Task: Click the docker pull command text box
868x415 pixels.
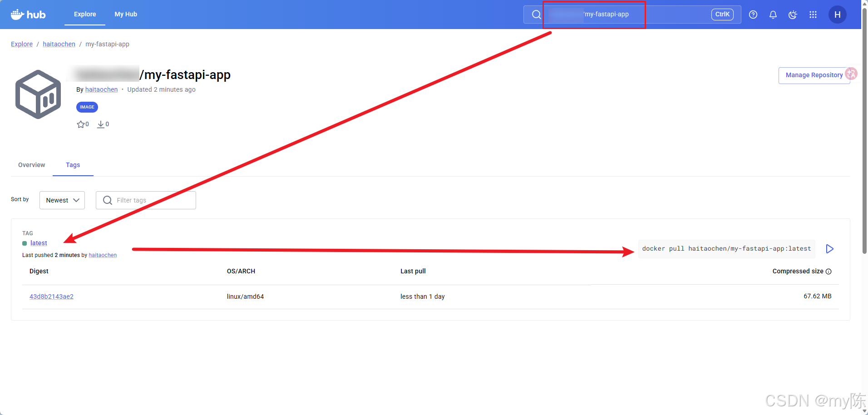Action: coord(726,249)
